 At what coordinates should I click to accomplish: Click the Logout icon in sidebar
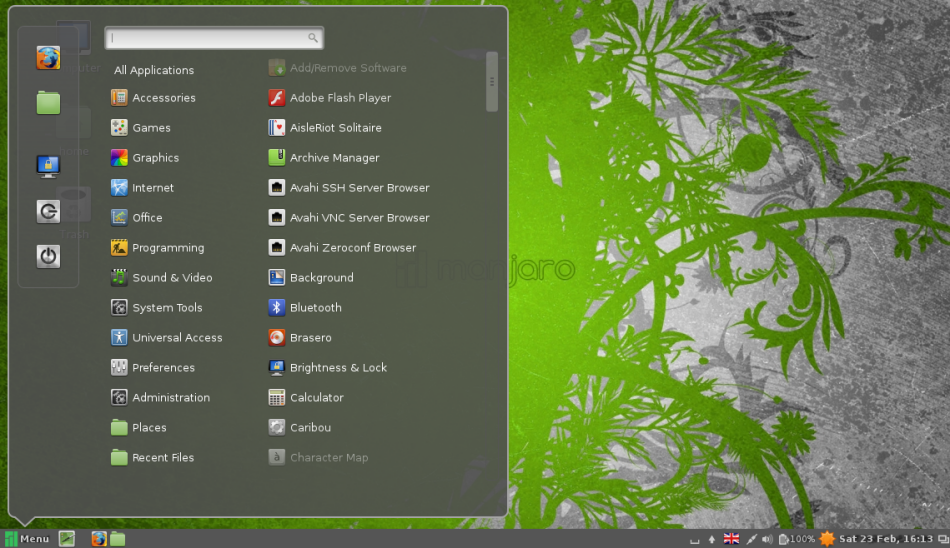(x=48, y=212)
